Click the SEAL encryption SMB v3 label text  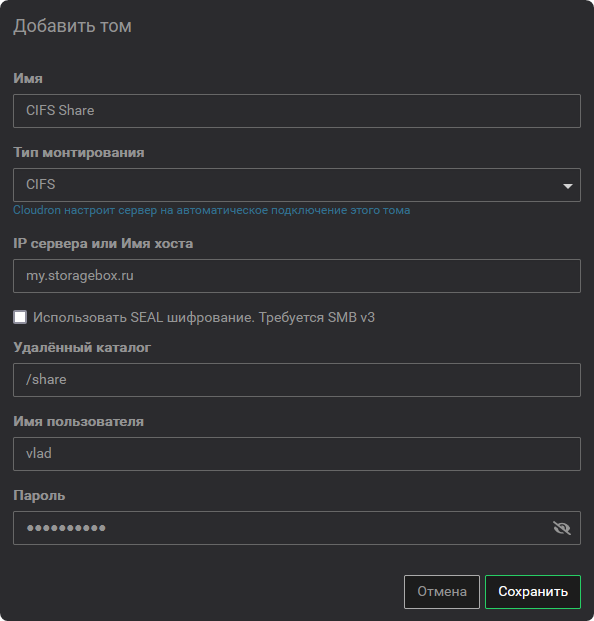(204, 318)
